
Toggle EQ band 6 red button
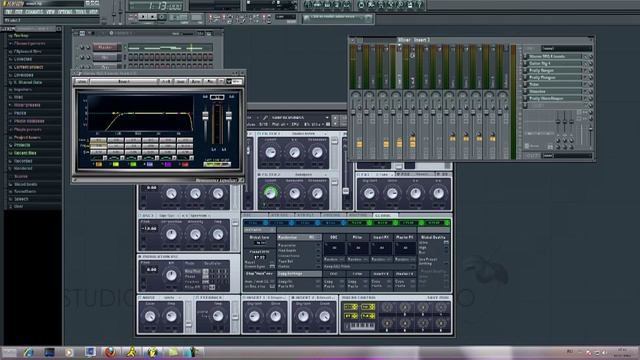(185, 164)
